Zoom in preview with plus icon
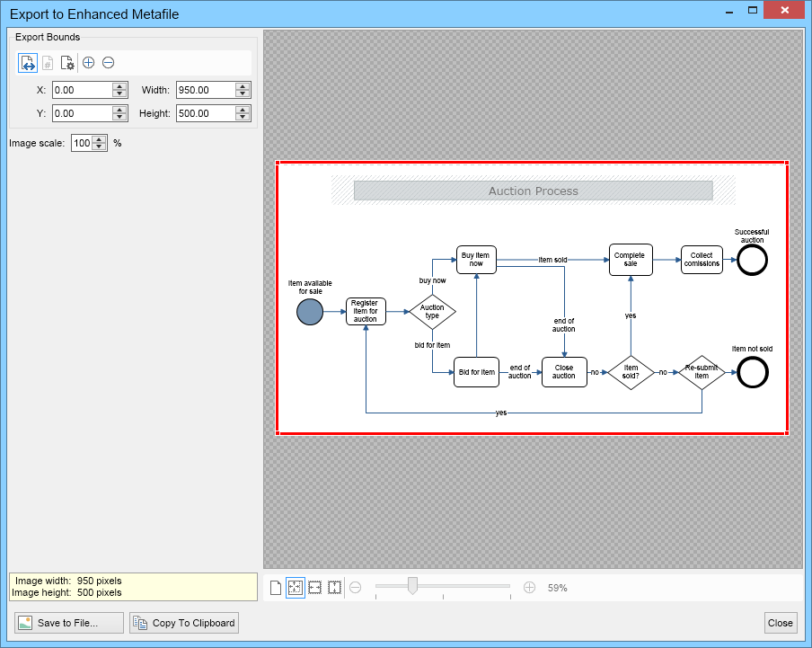The image size is (812, 648). [529, 588]
